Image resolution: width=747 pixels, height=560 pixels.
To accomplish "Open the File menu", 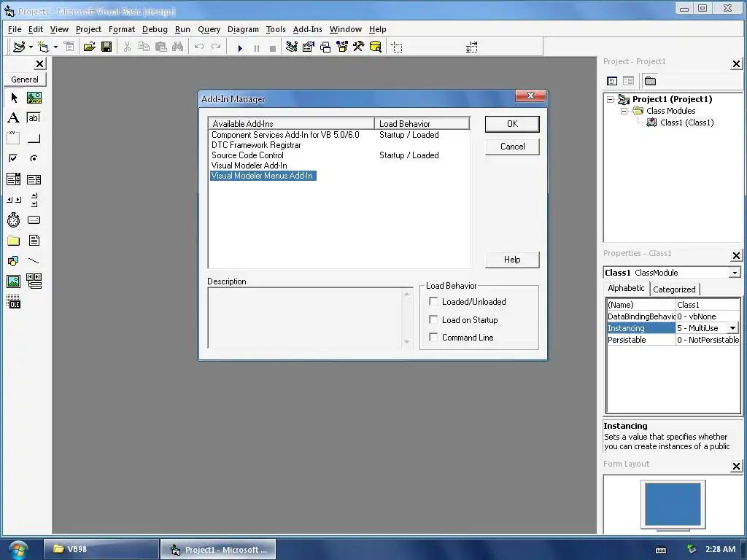I will tap(15, 29).
